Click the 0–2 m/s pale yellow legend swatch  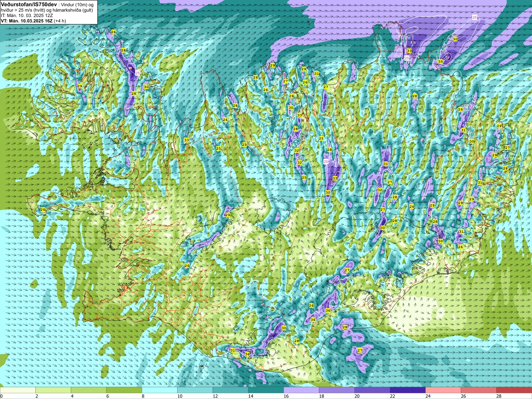pos(18,390)
